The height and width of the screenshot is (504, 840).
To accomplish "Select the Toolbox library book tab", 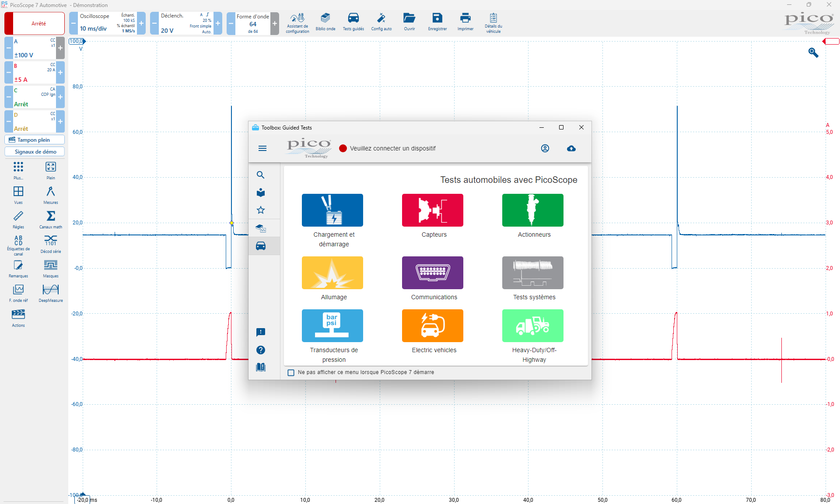I will pos(261,192).
